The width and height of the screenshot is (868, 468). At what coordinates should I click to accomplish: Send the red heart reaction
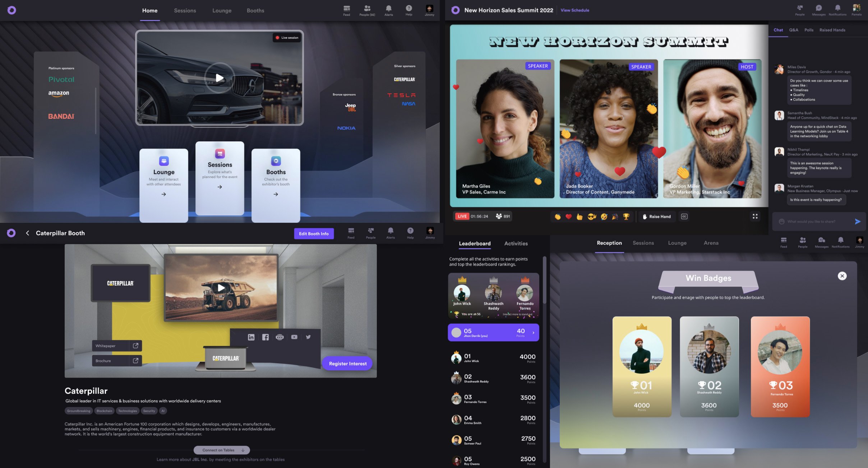tap(568, 216)
